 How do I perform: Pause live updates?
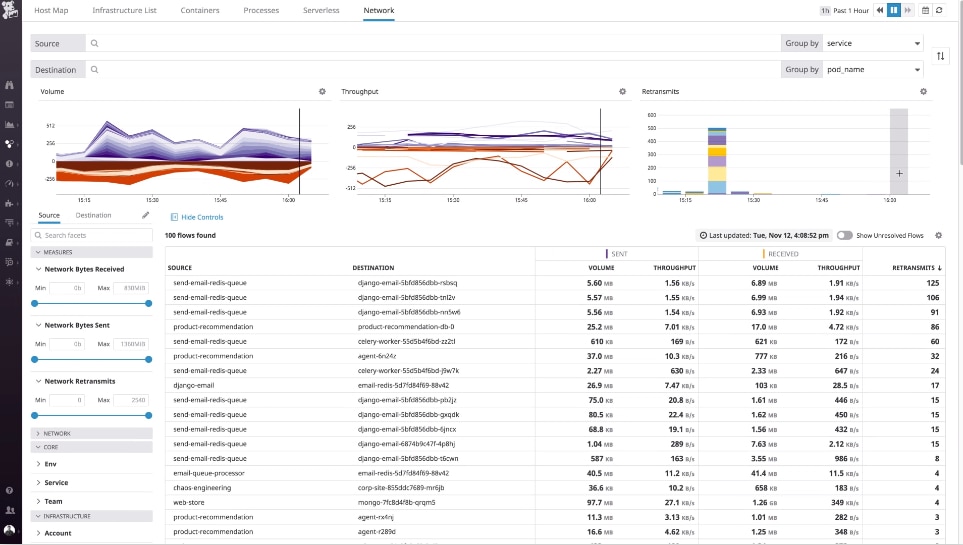click(894, 10)
